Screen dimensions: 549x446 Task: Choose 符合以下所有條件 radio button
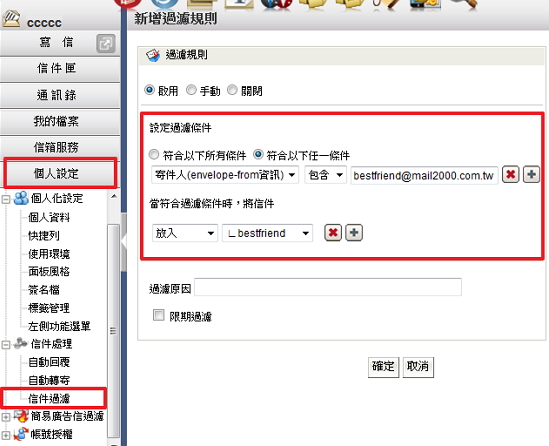click(x=154, y=154)
